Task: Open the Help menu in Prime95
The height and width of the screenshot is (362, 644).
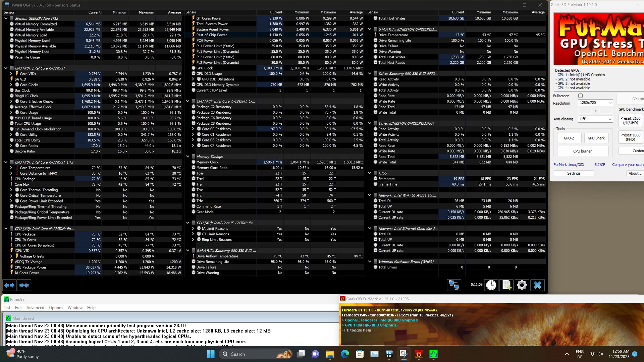Action: tap(91, 308)
